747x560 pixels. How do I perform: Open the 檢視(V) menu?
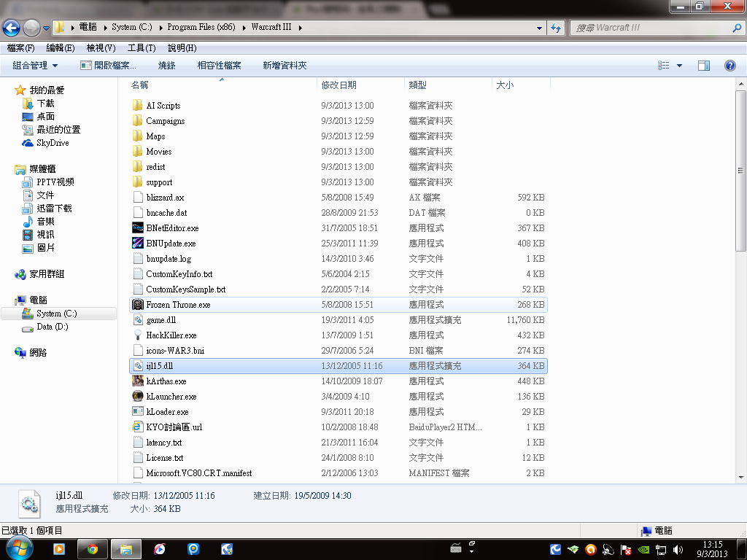(x=101, y=48)
